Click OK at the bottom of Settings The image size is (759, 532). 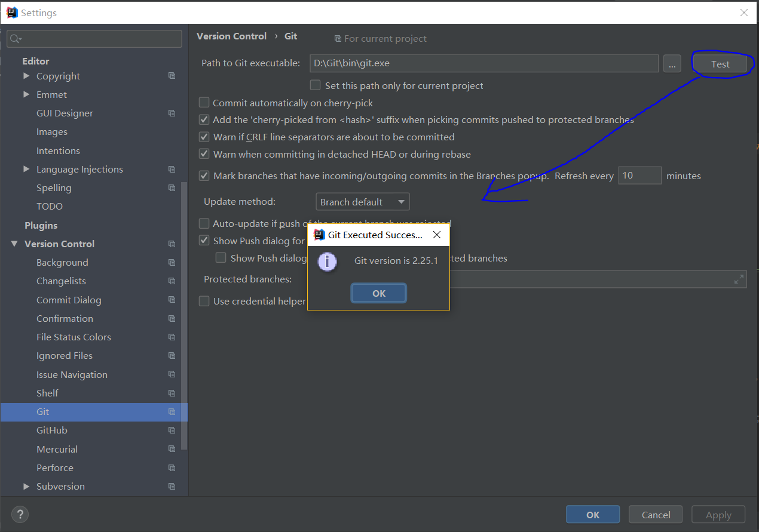593,515
